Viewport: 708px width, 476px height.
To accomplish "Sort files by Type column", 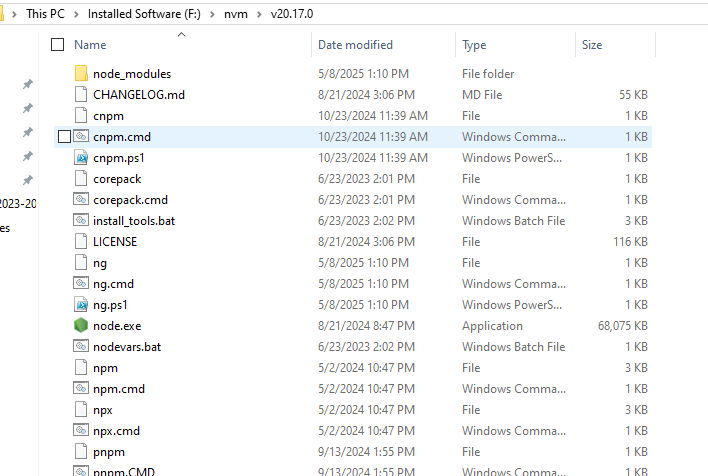I will click(x=474, y=45).
